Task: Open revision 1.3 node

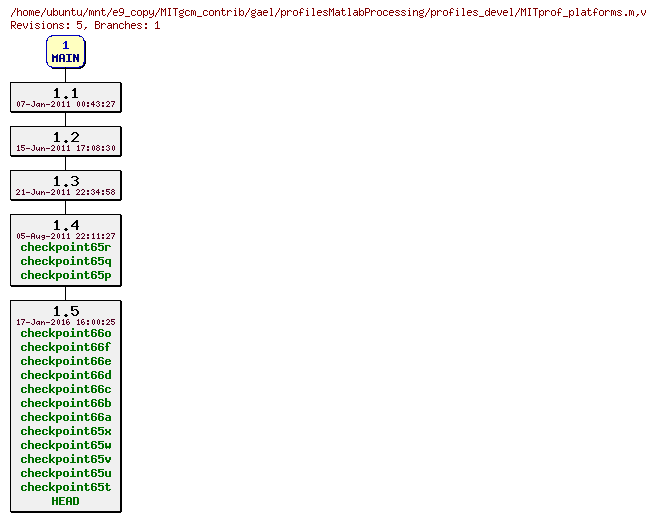Action: tap(66, 185)
